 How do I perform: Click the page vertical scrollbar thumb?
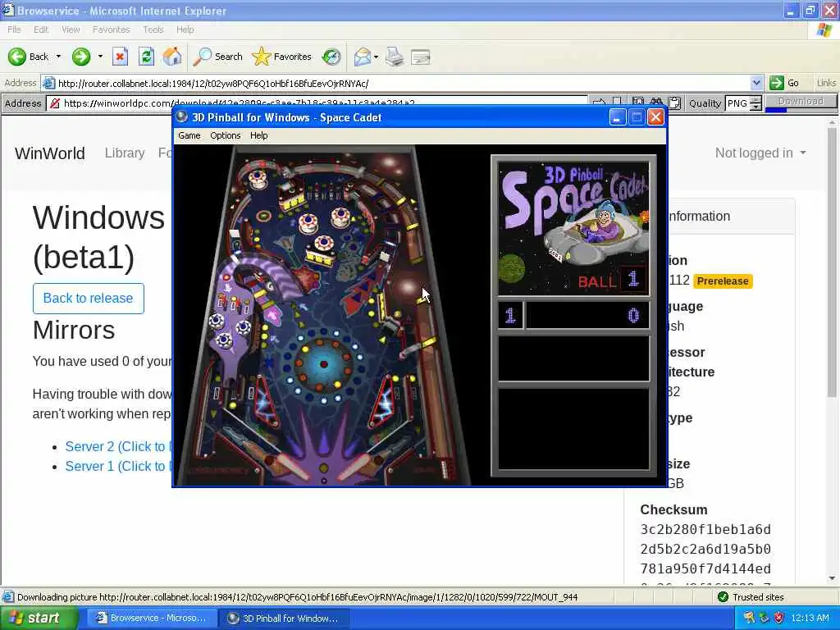(x=833, y=262)
